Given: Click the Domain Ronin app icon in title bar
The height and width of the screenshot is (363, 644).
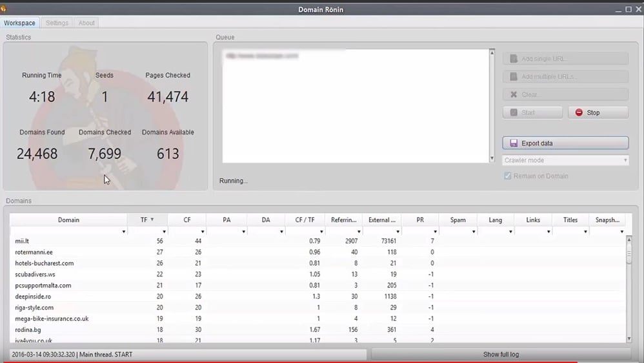Looking at the screenshot, I should [4, 9].
